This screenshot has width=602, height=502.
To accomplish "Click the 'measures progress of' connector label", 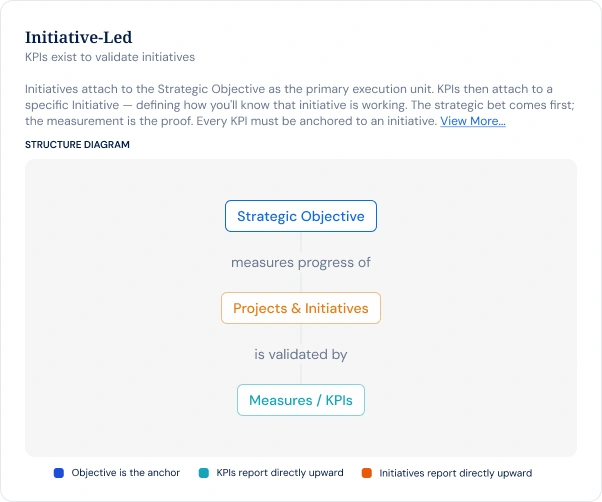I will [301, 263].
